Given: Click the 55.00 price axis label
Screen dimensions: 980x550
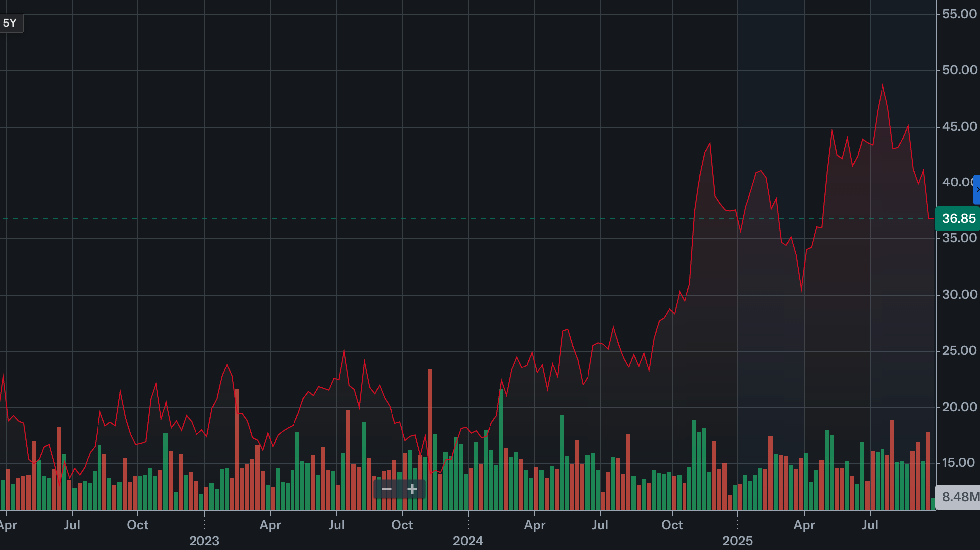Looking at the screenshot, I should 959,14.
